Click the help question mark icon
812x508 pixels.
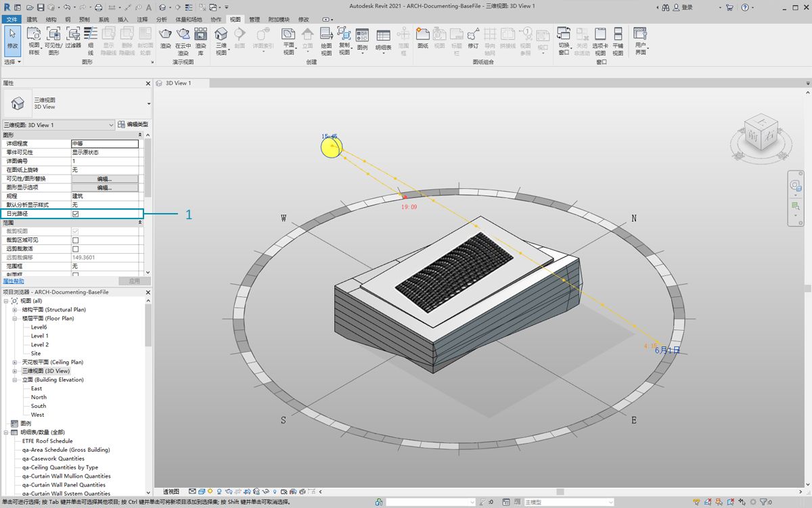pyautogui.click(x=744, y=7)
